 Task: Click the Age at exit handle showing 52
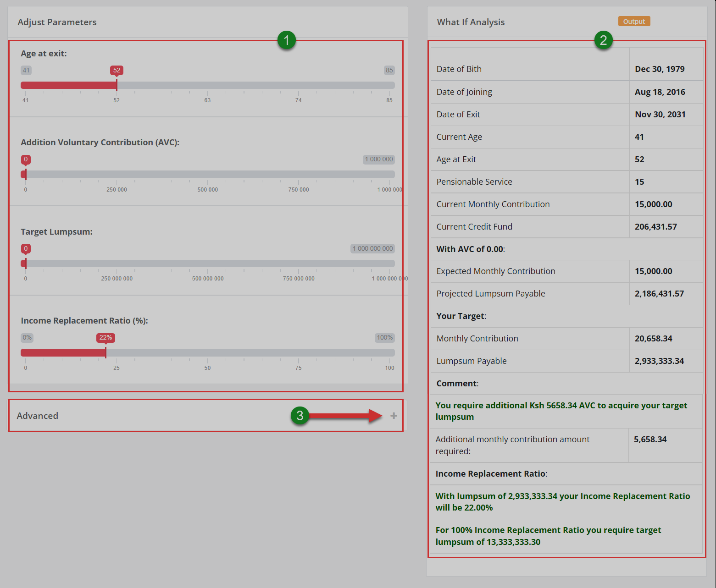click(x=117, y=85)
